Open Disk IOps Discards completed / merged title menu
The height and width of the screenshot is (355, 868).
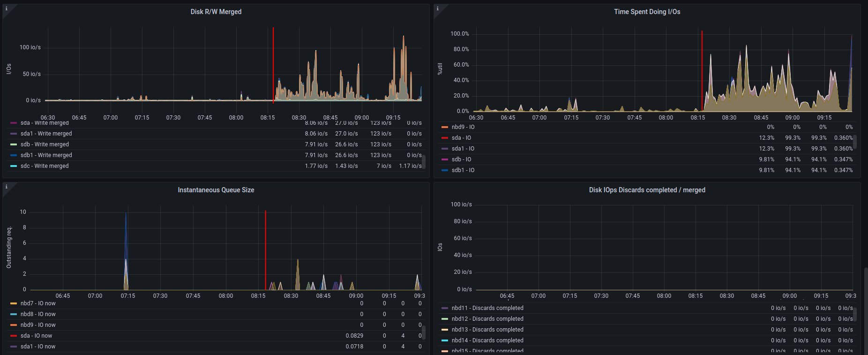(647, 190)
